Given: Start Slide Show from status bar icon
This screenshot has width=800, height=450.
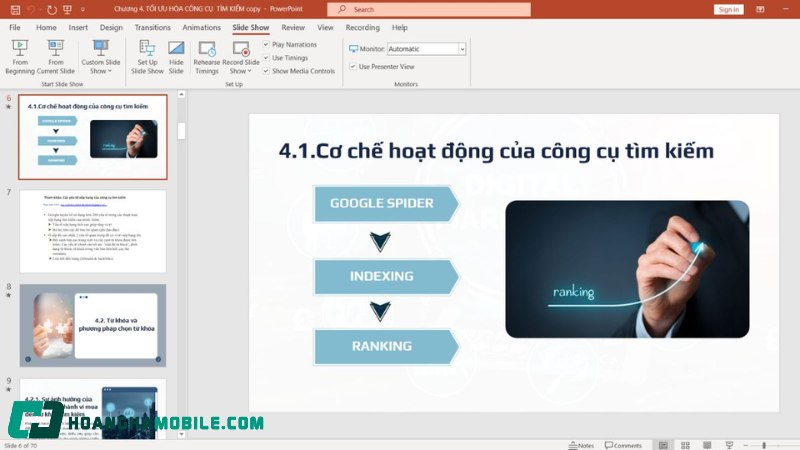Looking at the screenshot, I should click(x=729, y=445).
